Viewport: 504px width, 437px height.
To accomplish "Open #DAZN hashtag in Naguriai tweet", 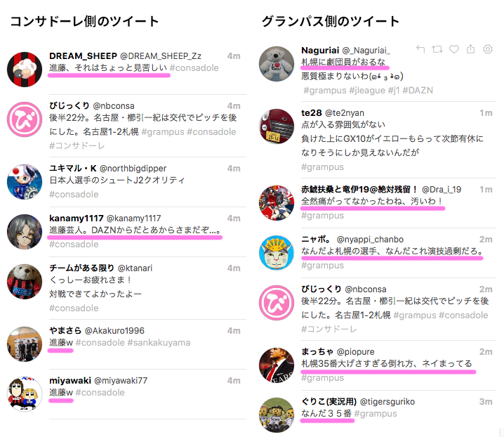I will 418,91.
